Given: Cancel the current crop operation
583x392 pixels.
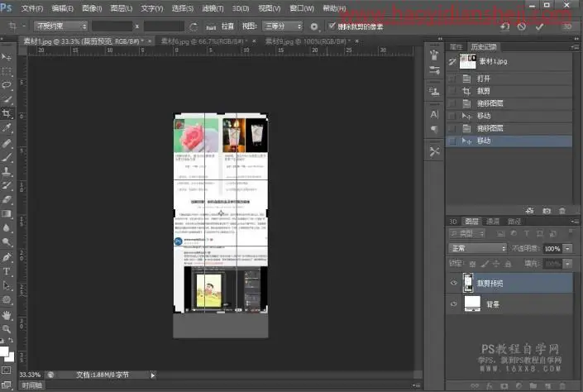Looking at the screenshot, I should tap(522, 26).
